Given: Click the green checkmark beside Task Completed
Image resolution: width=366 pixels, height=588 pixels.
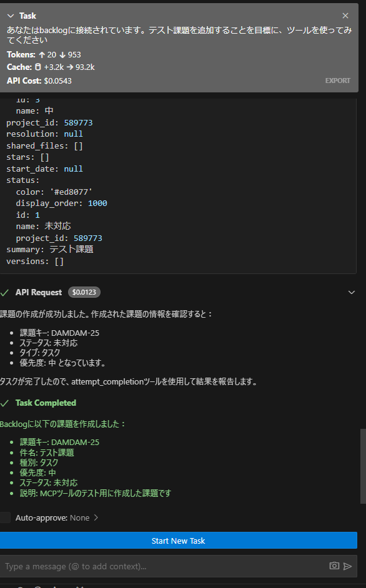Looking at the screenshot, I should (x=6, y=403).
